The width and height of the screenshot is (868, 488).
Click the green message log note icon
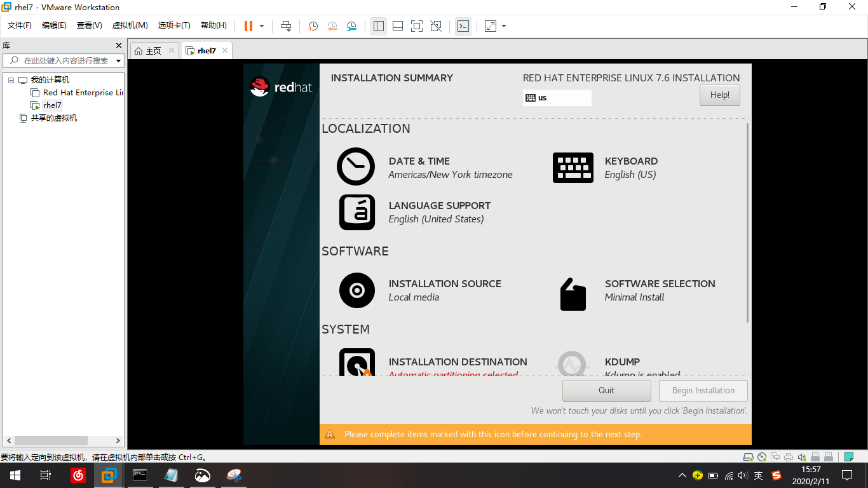(848, 457)
